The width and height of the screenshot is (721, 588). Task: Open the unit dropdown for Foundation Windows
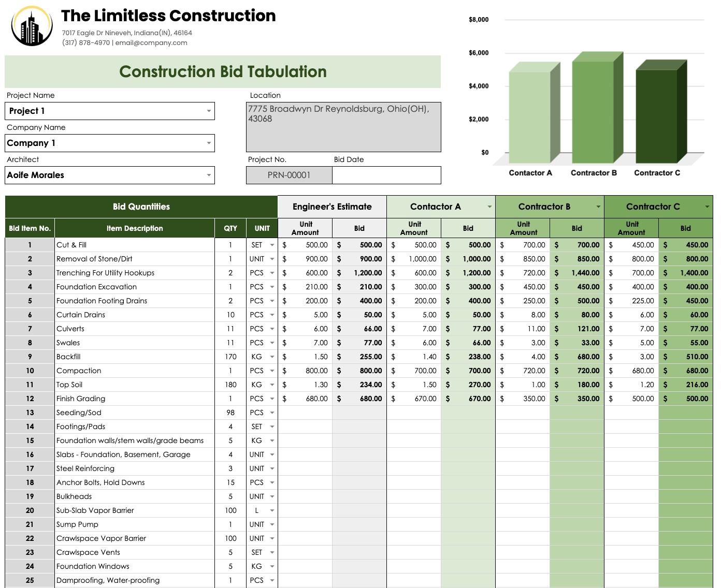coord(272,567)
